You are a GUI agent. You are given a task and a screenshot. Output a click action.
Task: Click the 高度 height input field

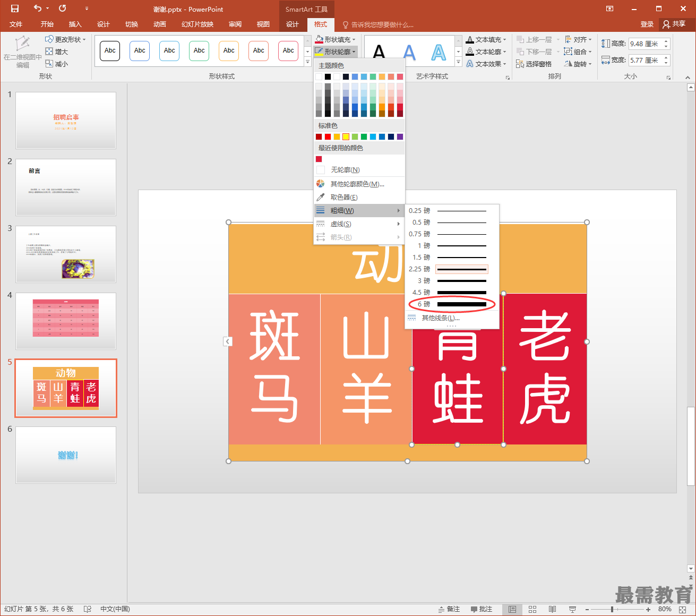pyautogui.click(x=645, y=44)
